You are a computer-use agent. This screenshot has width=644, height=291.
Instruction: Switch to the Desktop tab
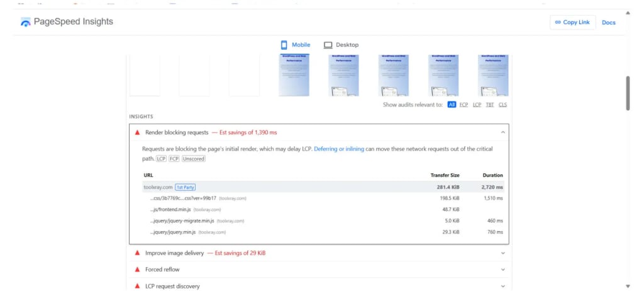341,45
